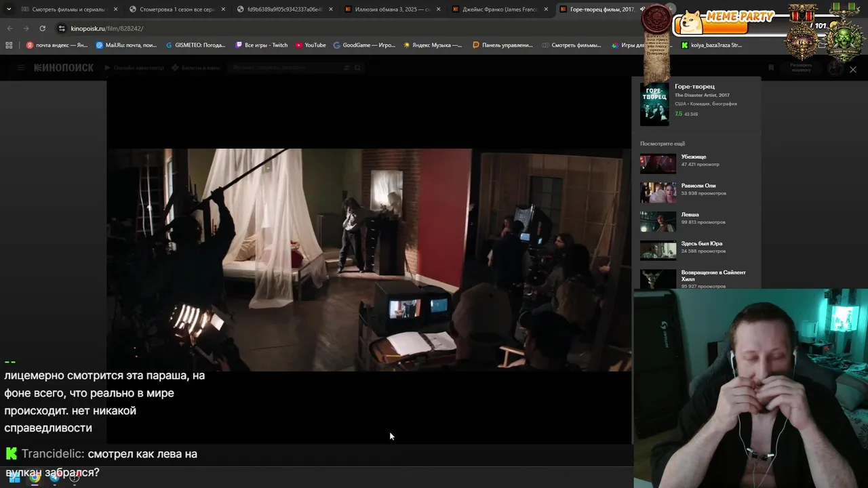Open the Windows Start button
Image resolution: width=868 pixels, height=488 pixels.
(14, 477)
